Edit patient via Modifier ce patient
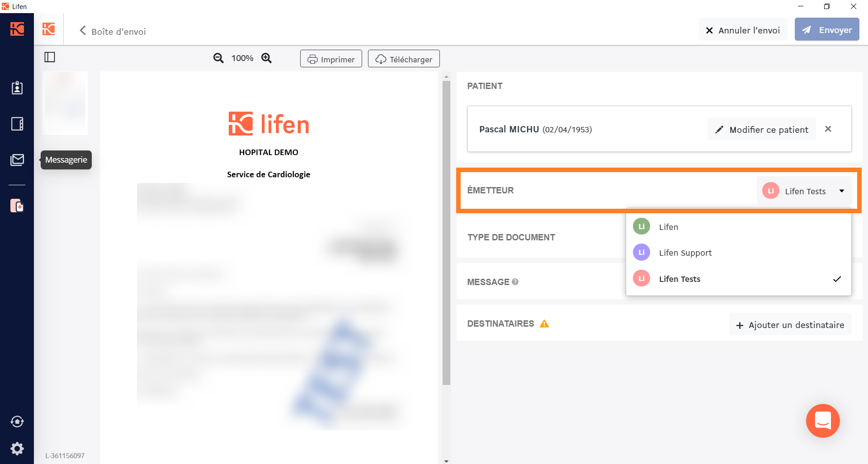The width and height of the screenshot is (868, 464). pyautogui.click(x=762, y=130)
